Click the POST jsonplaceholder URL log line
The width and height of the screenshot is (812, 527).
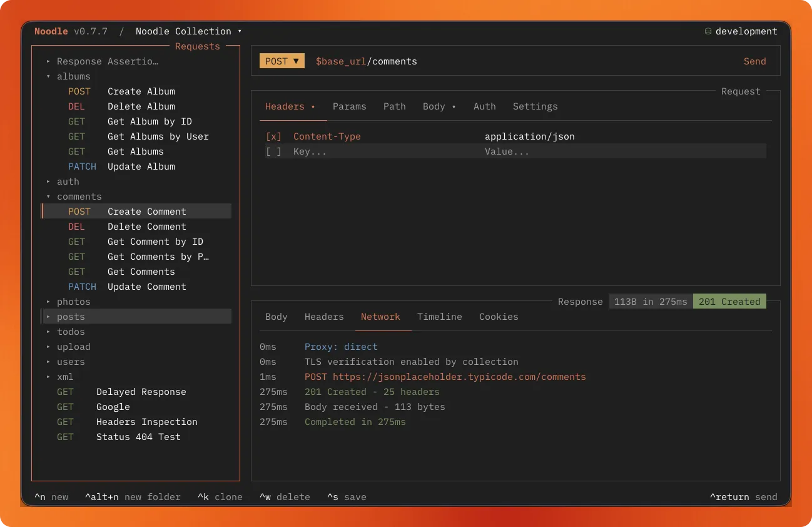(x=445, y=377)
